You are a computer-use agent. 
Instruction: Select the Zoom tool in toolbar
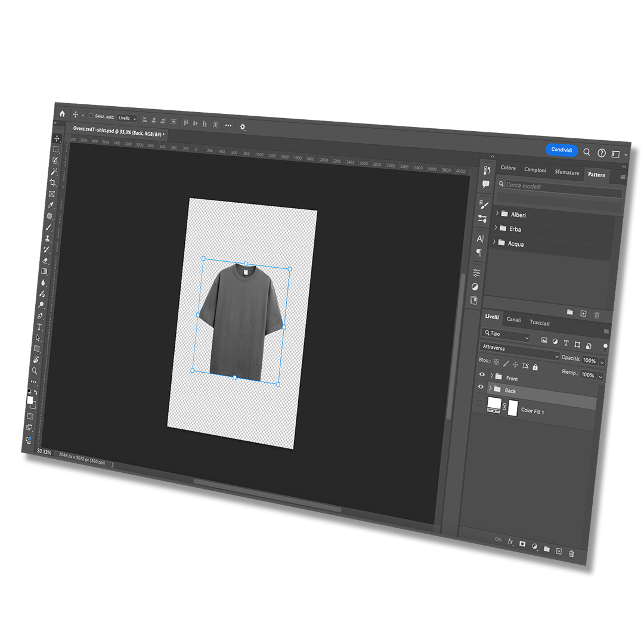(35, 370)
